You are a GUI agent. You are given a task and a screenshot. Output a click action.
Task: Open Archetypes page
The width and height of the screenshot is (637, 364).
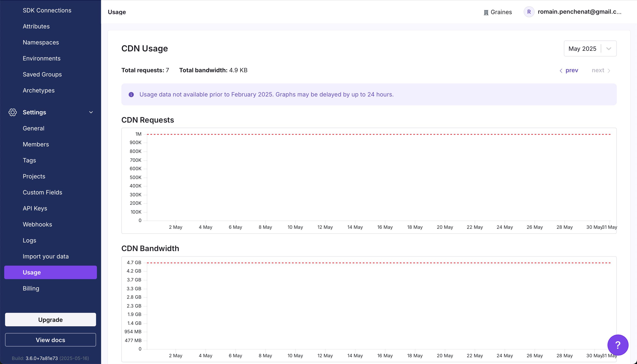click(39, 90)
